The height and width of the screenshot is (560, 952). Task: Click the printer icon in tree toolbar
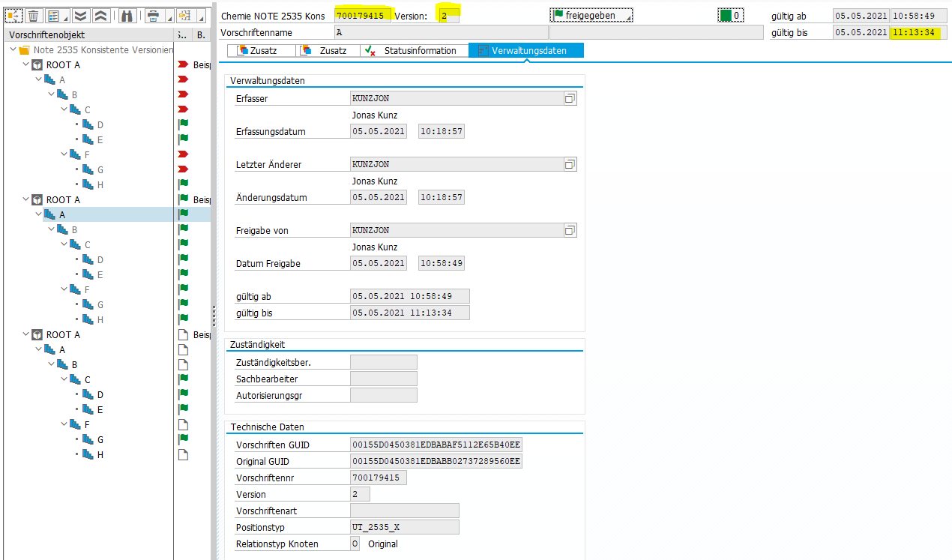[153, 16]
